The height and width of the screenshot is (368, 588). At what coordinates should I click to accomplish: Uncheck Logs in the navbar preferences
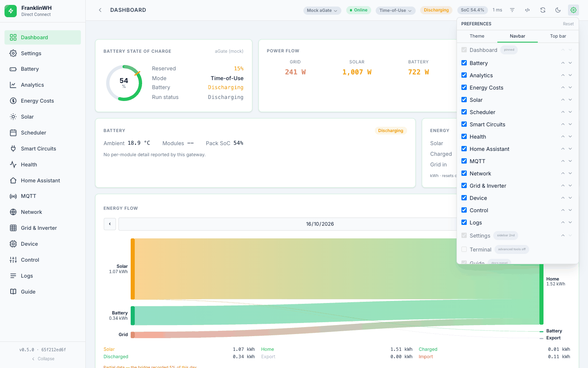(464, 222)
